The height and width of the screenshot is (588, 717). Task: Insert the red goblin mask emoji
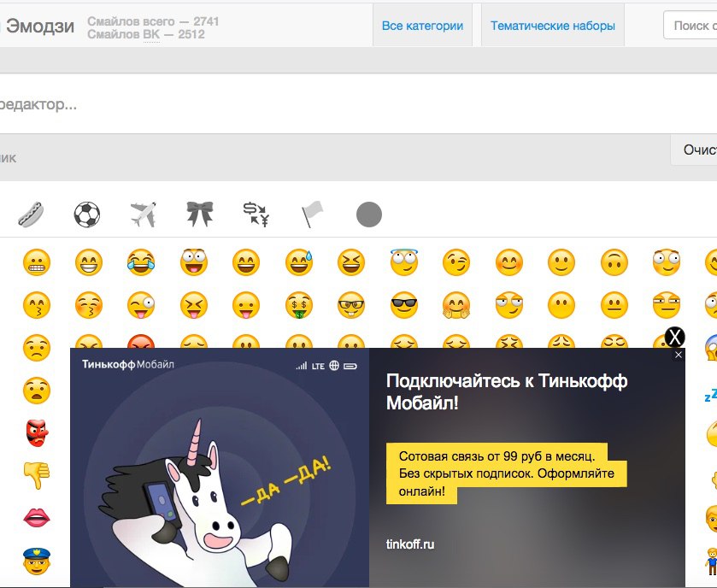click(x=37, y=433)
